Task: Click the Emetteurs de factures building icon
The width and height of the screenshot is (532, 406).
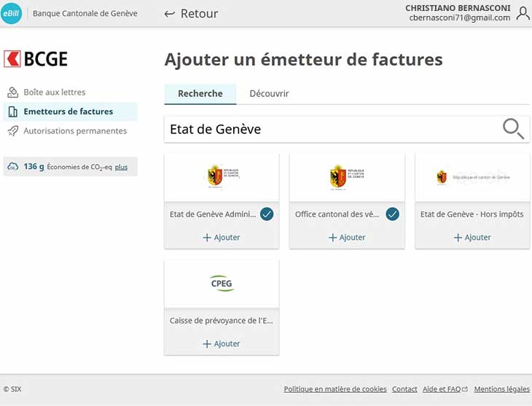Action: (13, 112)
